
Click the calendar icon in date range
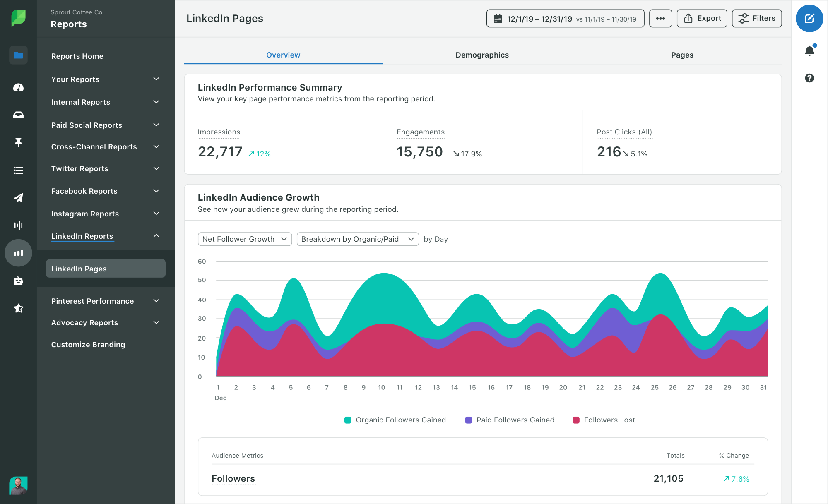(498, 19)
